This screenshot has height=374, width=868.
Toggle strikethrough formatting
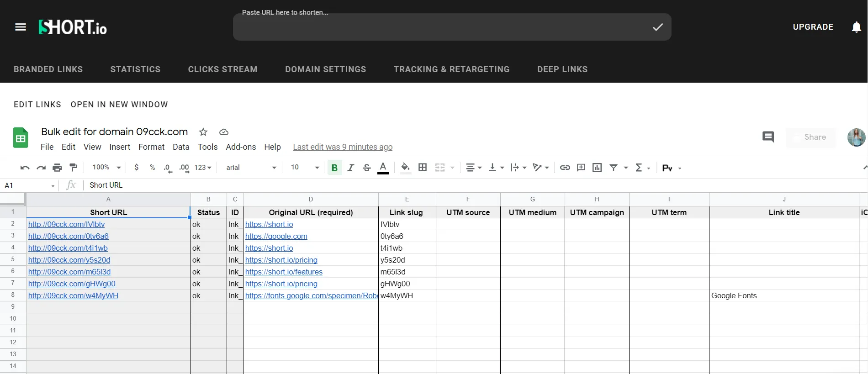367,168
